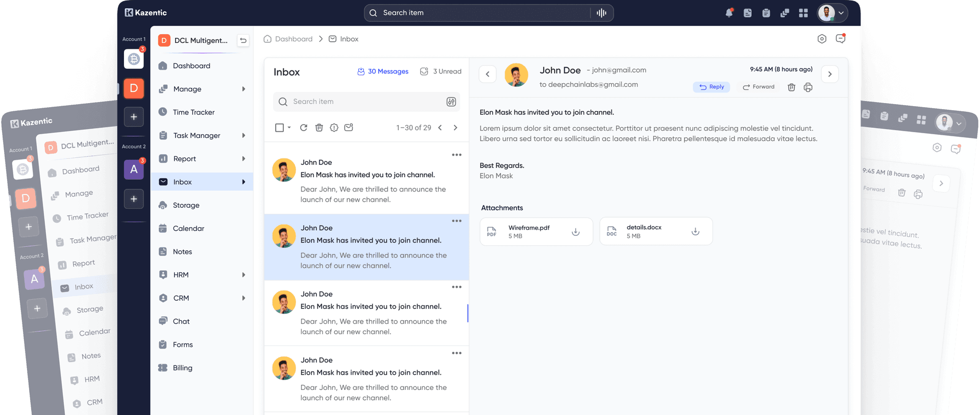Viewport: 980px width, 415px height.
Task: Delete selected messages via list trash icon
Action: [319, 128]
